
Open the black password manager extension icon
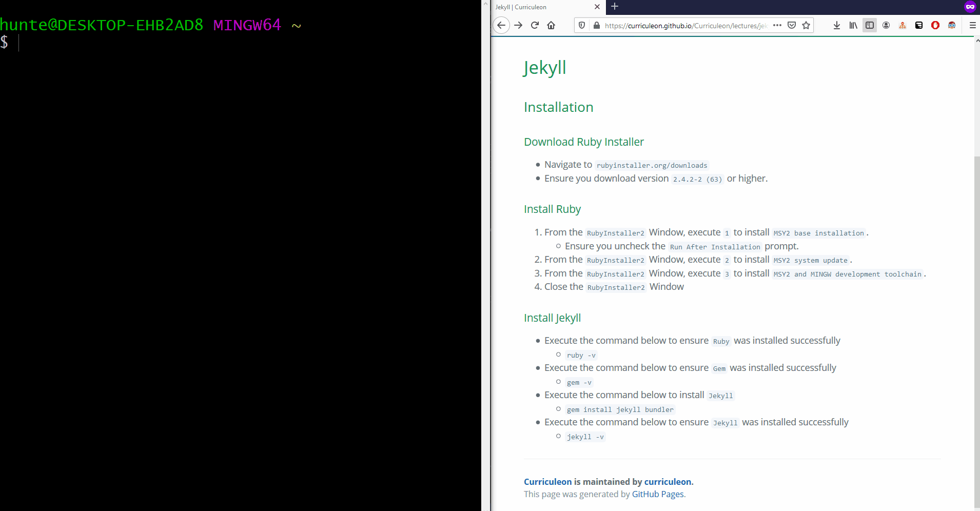918,25
